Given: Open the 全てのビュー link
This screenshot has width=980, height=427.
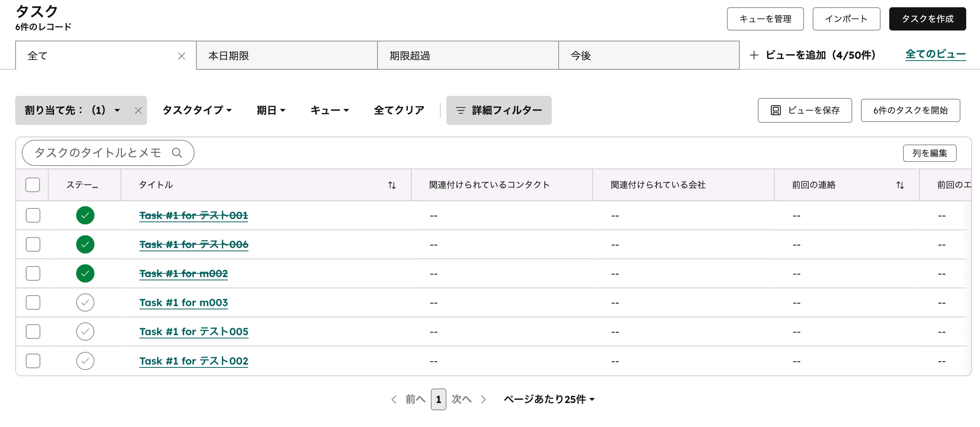Looking at the screenshot, I should tap(935, 54).
